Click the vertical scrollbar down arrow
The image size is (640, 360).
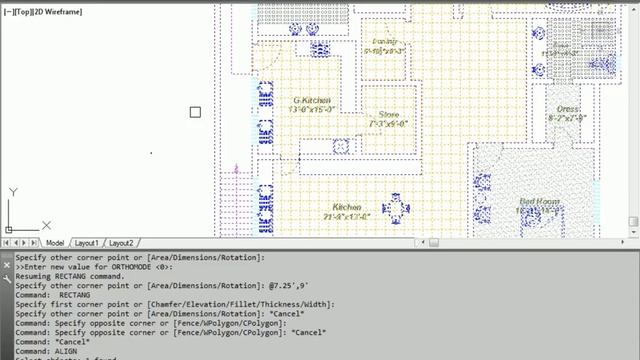(x=633, y=232)
